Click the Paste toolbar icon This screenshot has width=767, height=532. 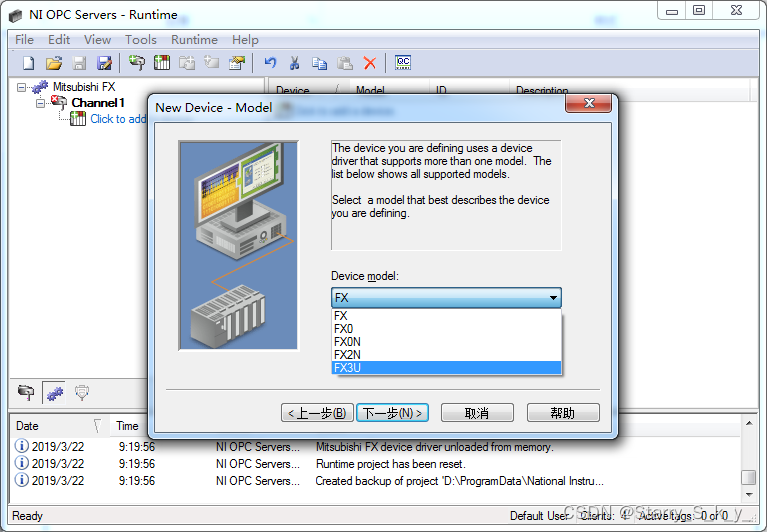point(345,63)
